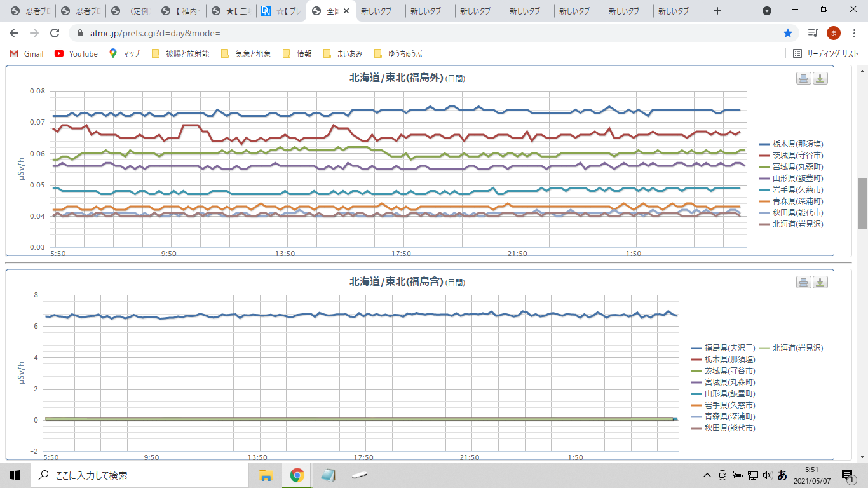Screen dimensions: 868x488
Task: Check battery status in system tray
Action: coord(738,475)
